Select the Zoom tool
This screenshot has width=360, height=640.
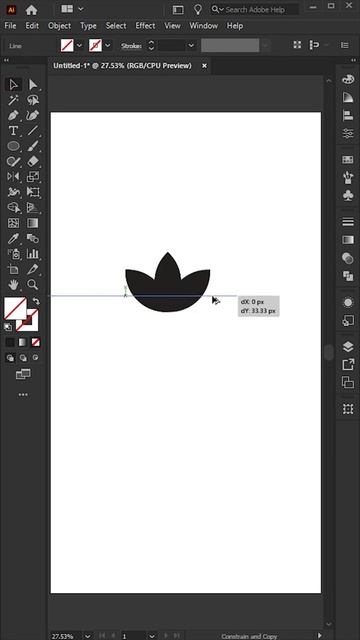tap(33, 284)
